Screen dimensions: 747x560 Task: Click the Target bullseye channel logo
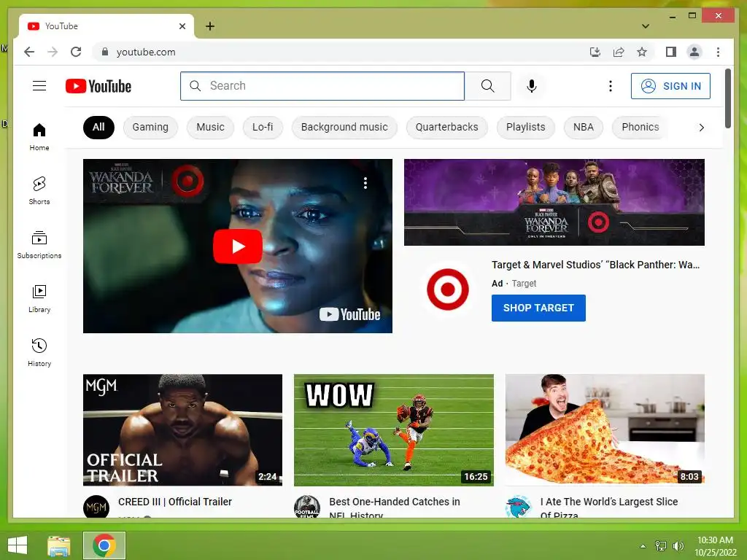[x=447, y=289]
